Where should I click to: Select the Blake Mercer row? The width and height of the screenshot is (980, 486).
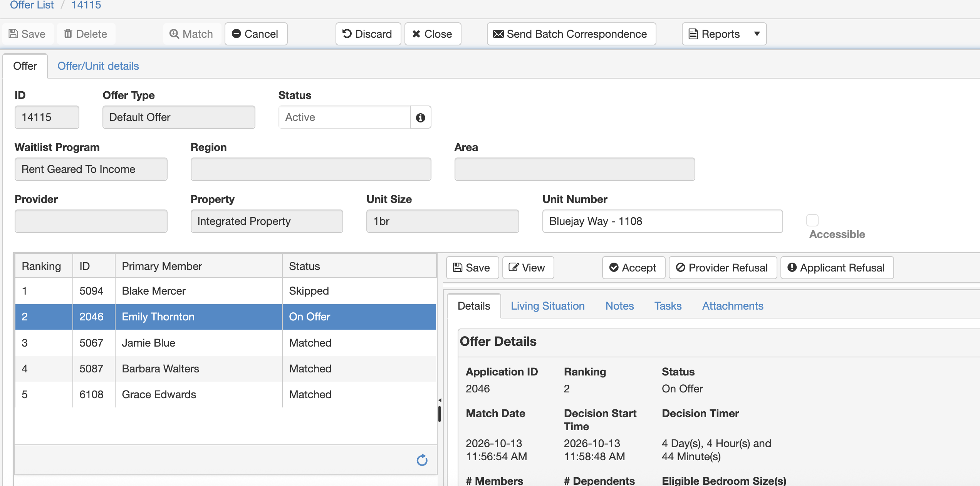click(225, 291)
